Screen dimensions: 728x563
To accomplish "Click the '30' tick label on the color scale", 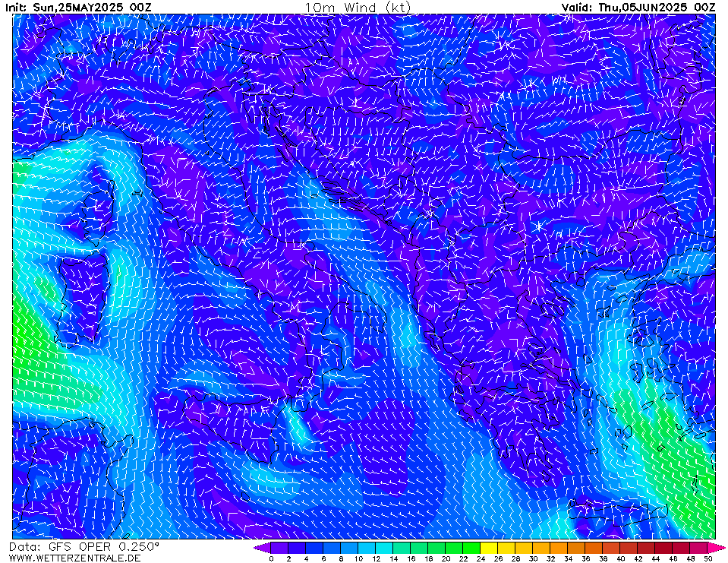I will pyautogui.click(x=533, y=558).
